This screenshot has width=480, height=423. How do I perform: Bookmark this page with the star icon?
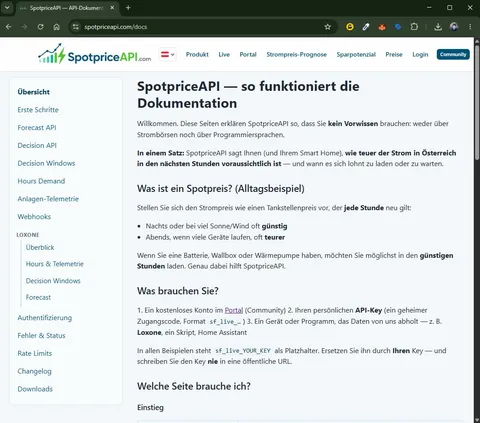click(x=328, y=27)
